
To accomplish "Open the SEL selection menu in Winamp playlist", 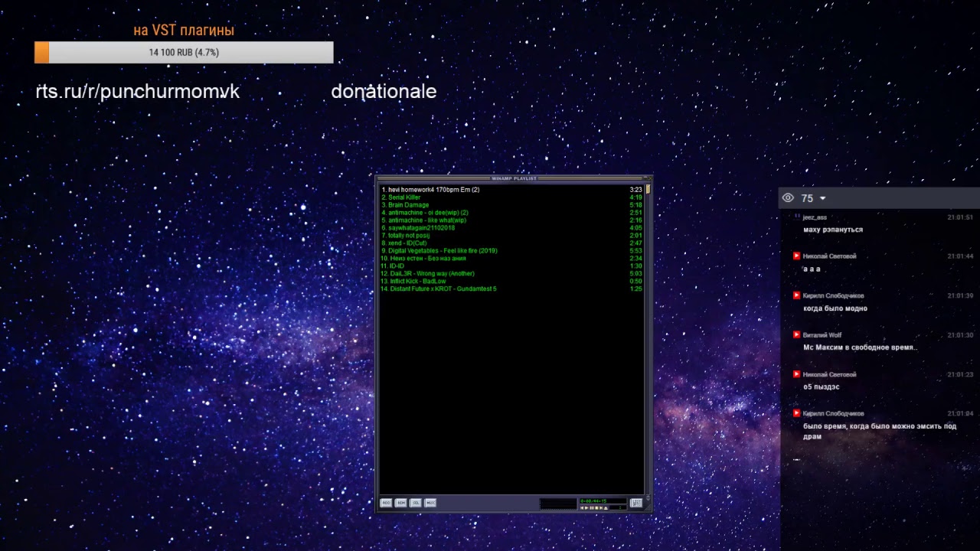I will tap(416, 503).
